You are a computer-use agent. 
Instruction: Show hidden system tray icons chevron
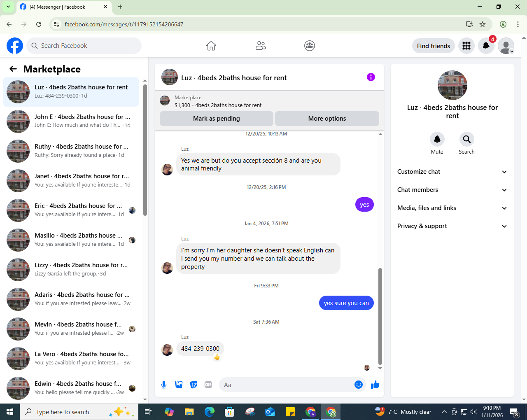(x=444, y=412)
